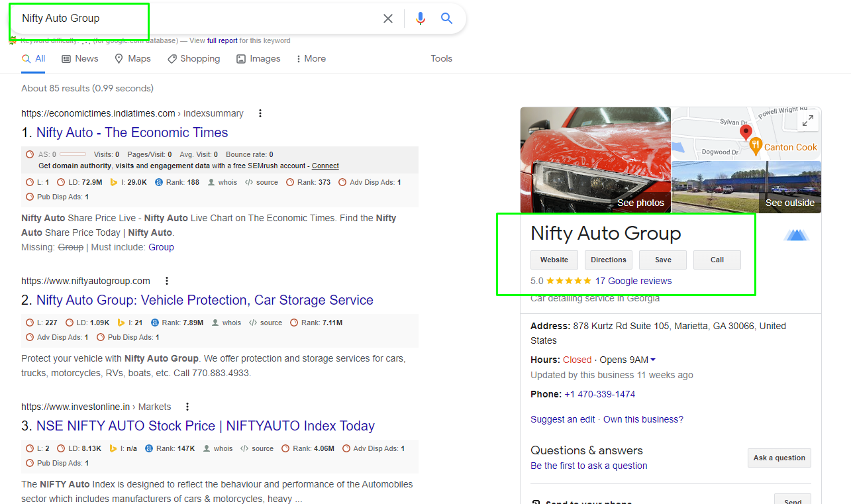Open search Tools
Image resolution: width=851 pixels, height=504 pixels.
[441, 58]
